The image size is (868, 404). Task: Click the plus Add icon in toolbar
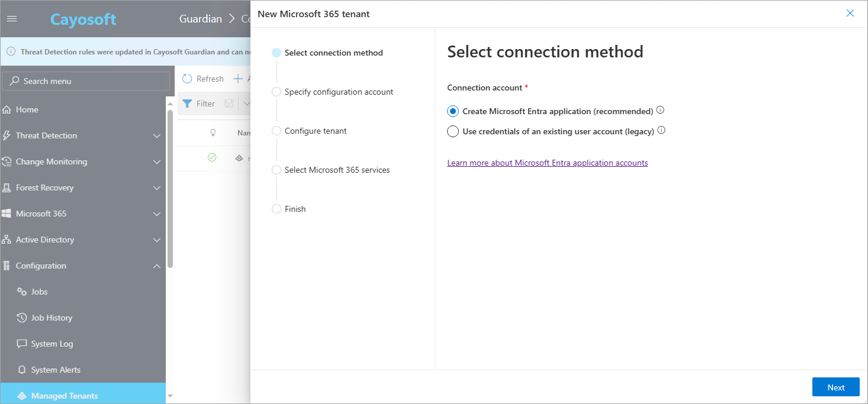coord(238,79)
